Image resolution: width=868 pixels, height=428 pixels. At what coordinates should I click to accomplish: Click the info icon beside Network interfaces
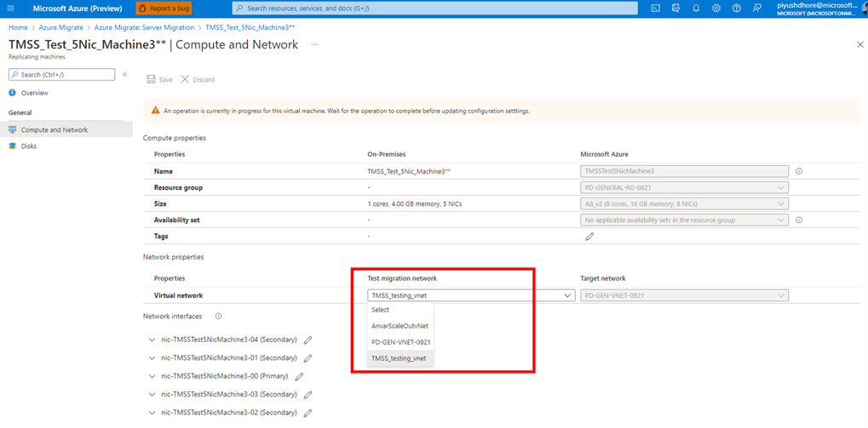click(218, 317)
